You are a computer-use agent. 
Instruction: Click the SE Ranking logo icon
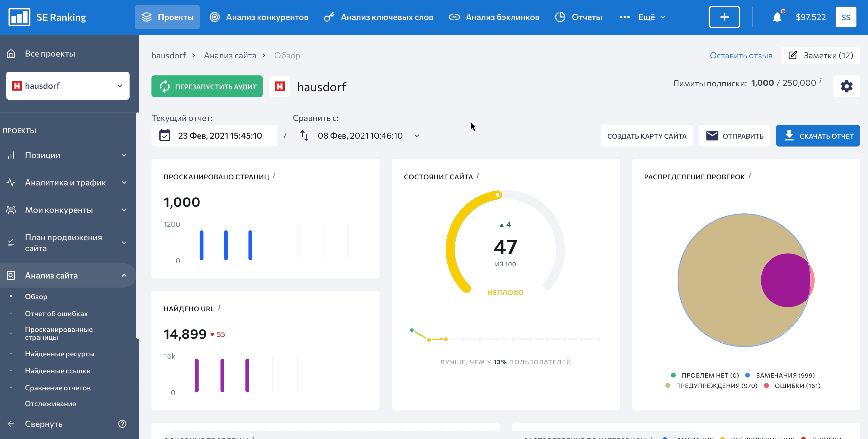pyautogui.click(x=19, y=17)
